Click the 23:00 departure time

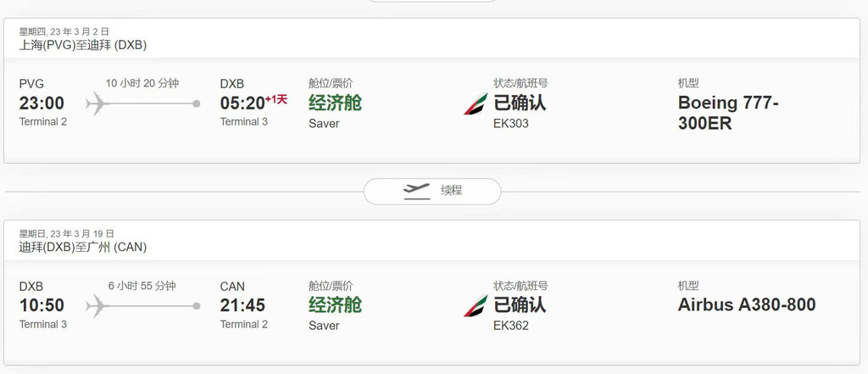42,103
